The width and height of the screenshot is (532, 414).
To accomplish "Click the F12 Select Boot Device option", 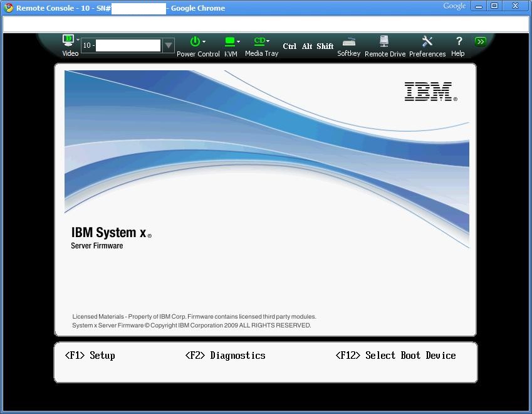I will tap(395, 356).
